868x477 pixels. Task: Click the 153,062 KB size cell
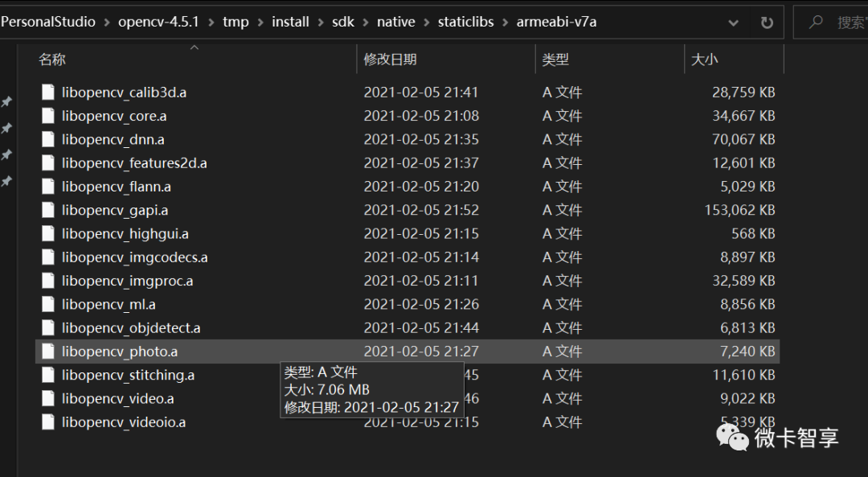tap(739, 210)
